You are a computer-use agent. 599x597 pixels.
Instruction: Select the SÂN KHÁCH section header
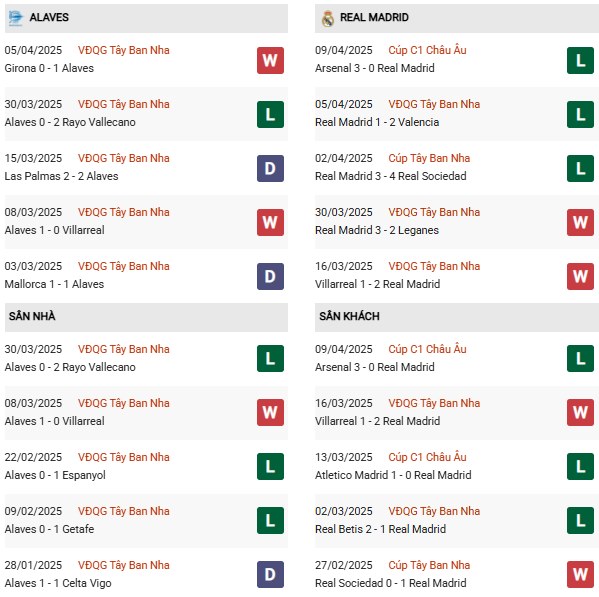point(457,317)
